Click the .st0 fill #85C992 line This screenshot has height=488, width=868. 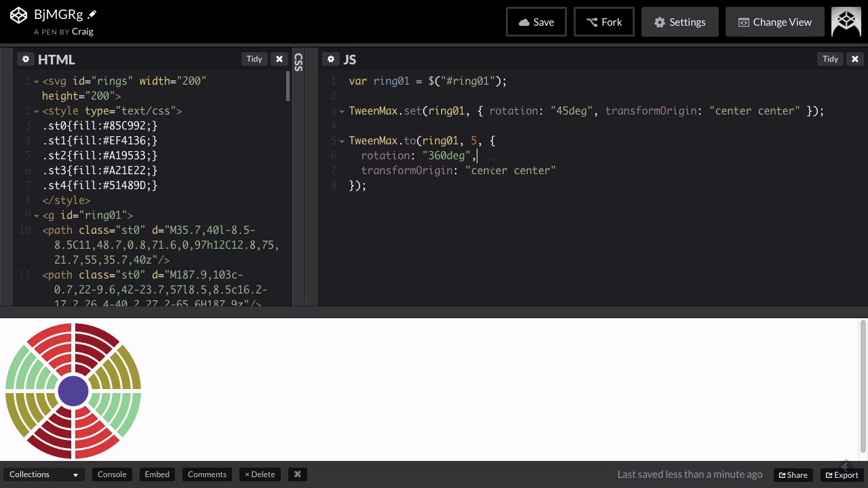point(100,125)
